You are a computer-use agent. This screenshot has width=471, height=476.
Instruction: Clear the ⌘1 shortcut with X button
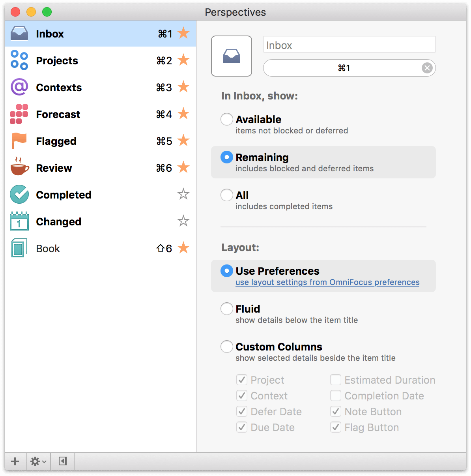pyautogui.click(x=427, y=68)
